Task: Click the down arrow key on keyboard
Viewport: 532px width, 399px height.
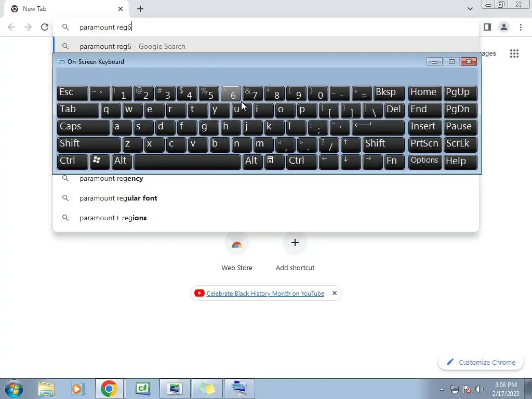Action: tap(351, 162)
